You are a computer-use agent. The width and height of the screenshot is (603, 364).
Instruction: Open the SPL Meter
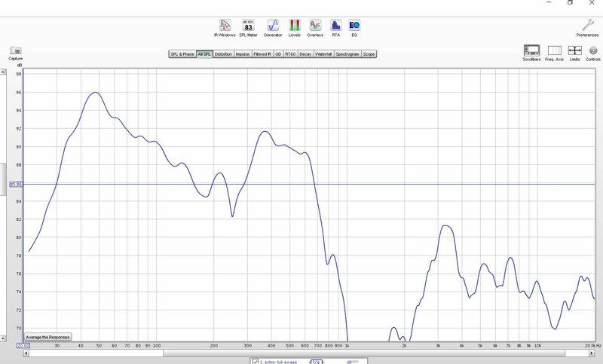pyautogui.click(x=248, y=28)
